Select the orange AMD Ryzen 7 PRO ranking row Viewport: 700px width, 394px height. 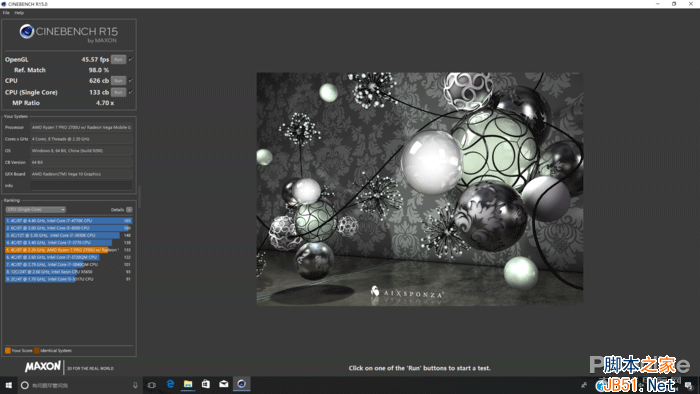pyautogui.click(x=69, y=250)
